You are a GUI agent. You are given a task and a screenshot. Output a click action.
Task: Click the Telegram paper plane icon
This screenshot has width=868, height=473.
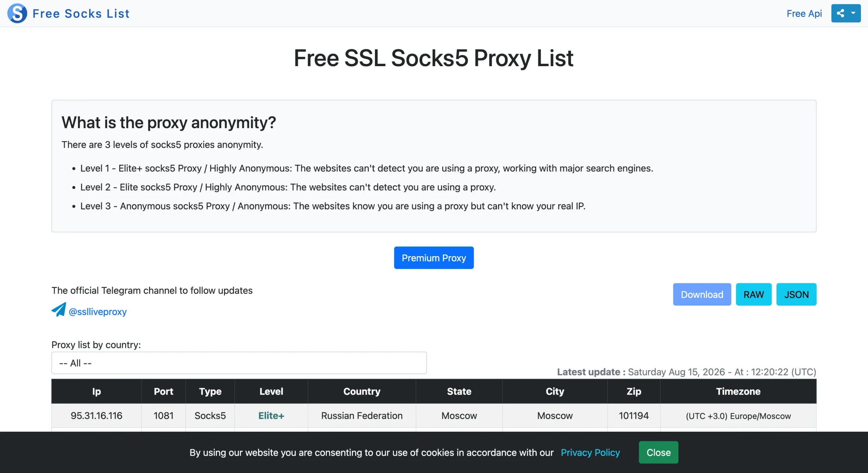click(59, 310)
